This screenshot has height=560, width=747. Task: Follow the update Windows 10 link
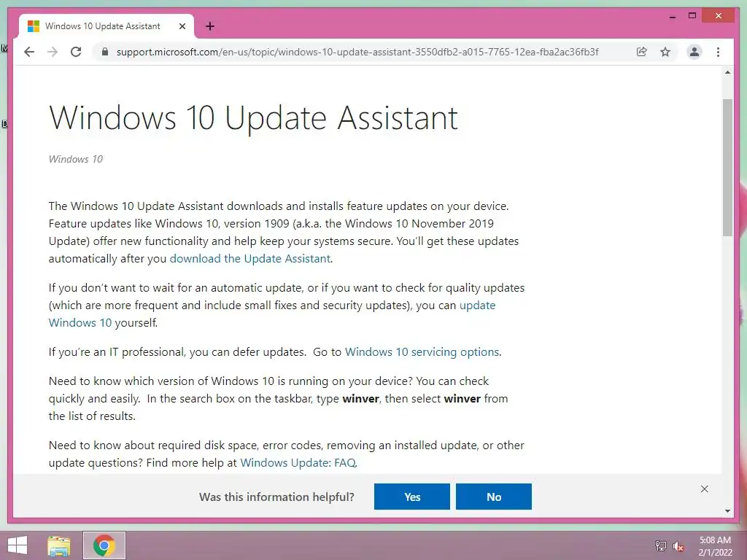[272, 314]
